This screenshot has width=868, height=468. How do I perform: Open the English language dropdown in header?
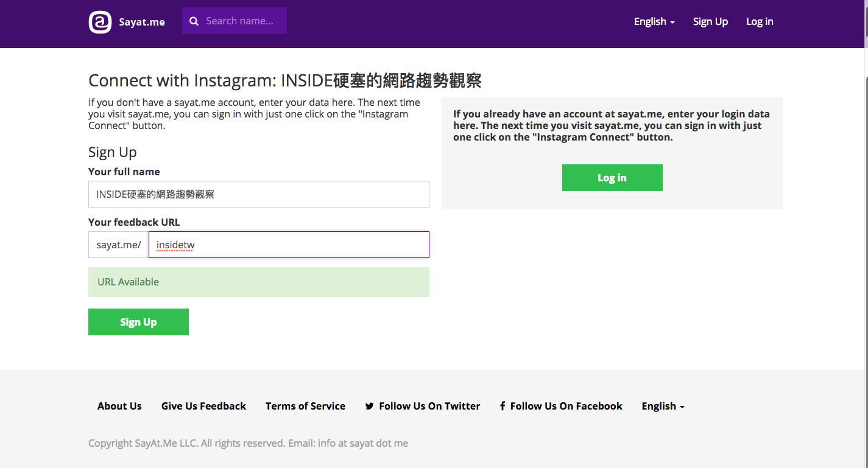tap(654, 21)
